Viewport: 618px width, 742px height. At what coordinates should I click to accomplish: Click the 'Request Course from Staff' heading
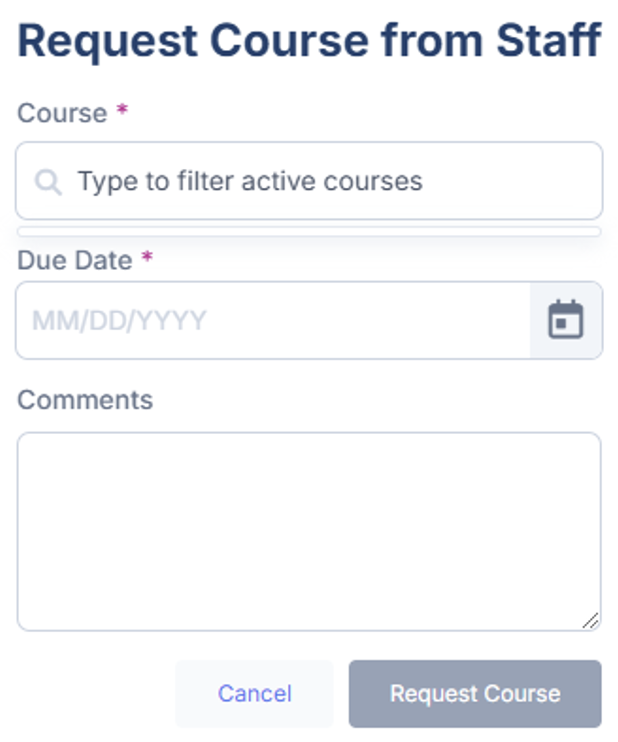(309, 41)
